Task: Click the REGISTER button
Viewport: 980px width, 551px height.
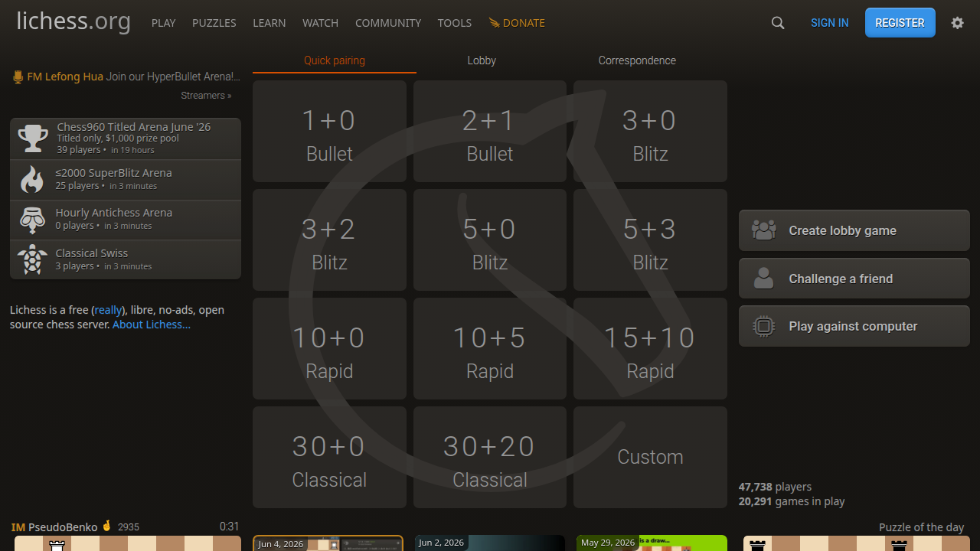Action: [x=900, y=23]
